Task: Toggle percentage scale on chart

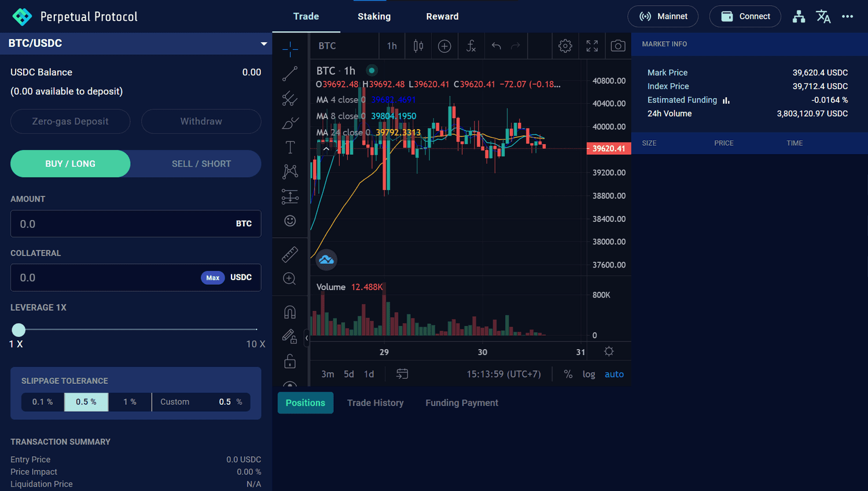Action: [568, 374]
